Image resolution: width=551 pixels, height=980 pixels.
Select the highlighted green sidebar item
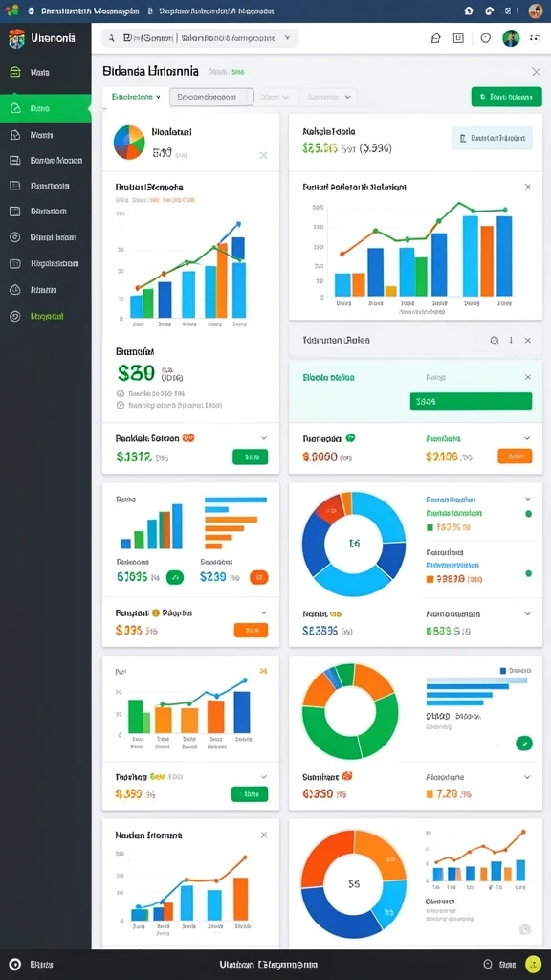tap(46, 108)
